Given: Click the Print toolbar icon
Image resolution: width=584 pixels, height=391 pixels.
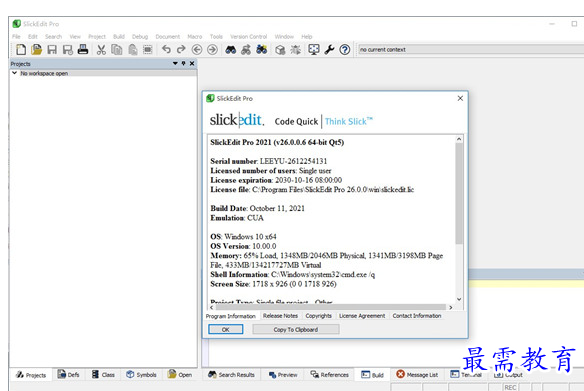Looking at the screenshot, I should 83,49.
